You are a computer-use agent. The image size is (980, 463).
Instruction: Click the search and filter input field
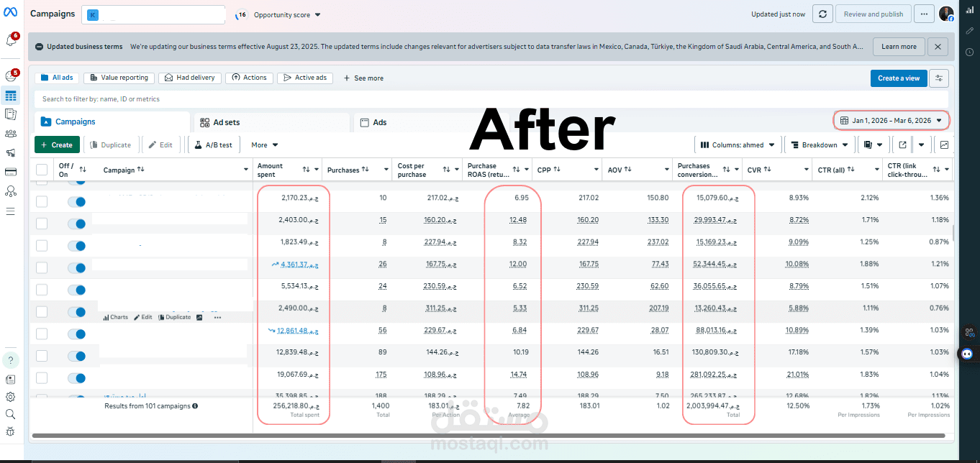pyautogui.click(x=491, y=99)
